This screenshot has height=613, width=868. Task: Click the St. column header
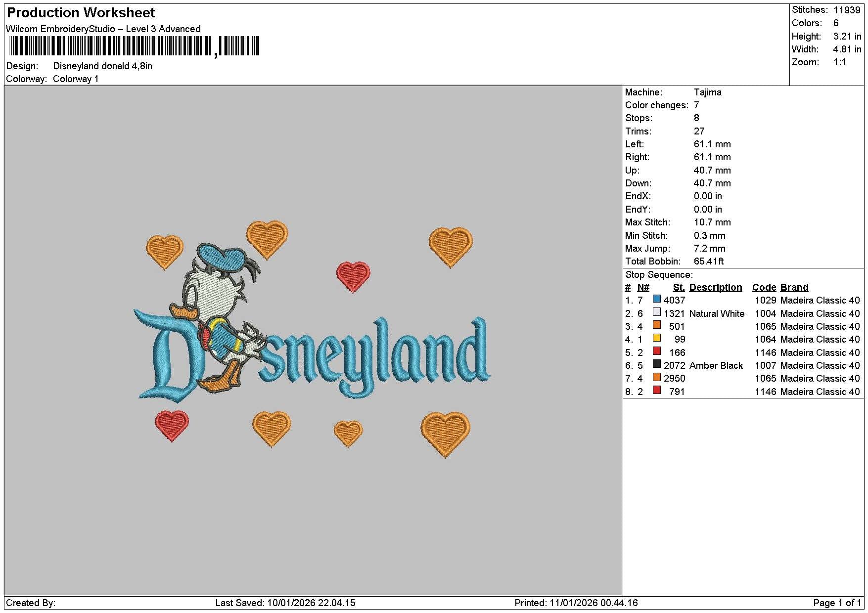tap(679, 287)
